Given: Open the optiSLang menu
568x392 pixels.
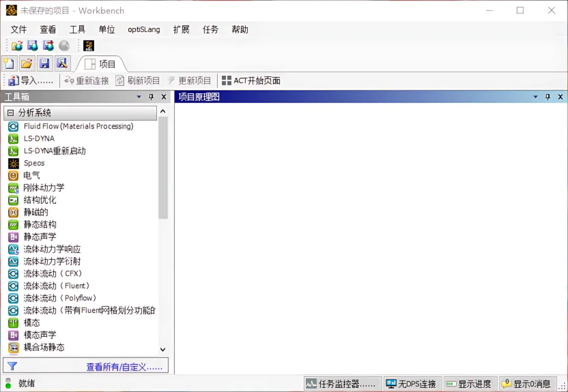Looking at the screenshot, I should tap(144, 29).
